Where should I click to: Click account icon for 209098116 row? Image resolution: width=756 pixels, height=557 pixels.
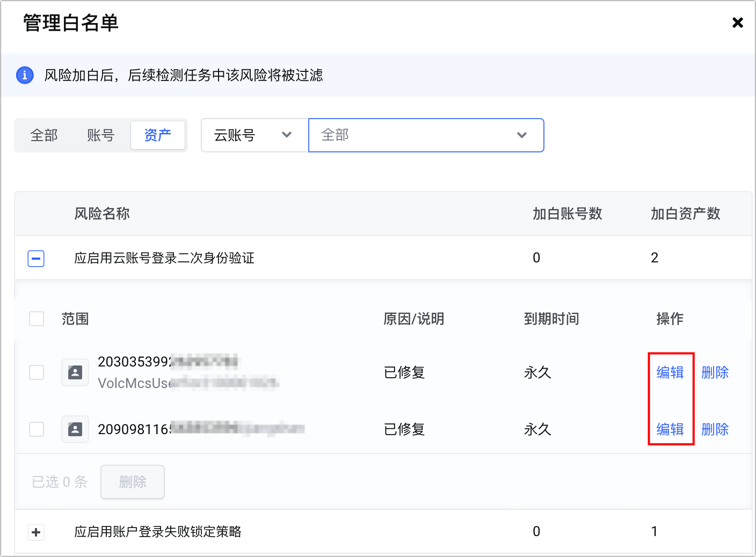[75, 429]
